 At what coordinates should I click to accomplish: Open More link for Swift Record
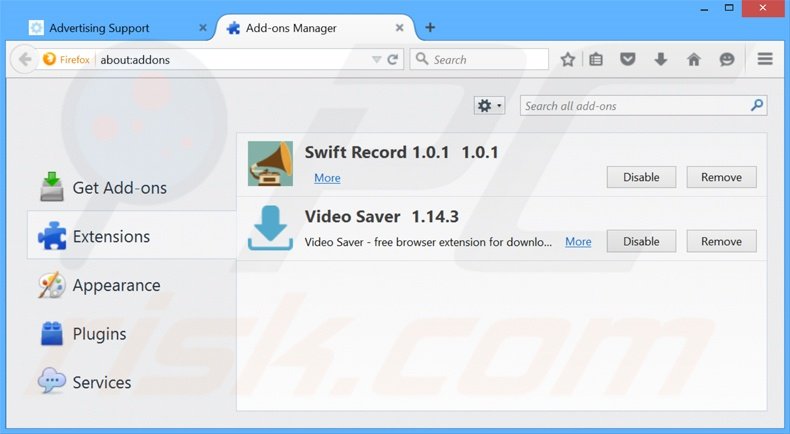pyautogui.click(x=327, y=178)
